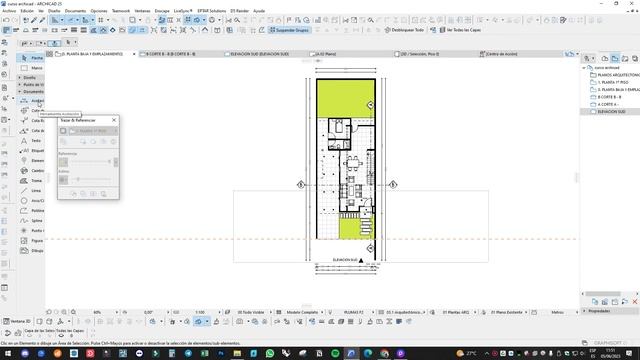This screenshot has height=360, width=640.
Task: Select the Texto tool in toolbox
Action: point(31,141)
